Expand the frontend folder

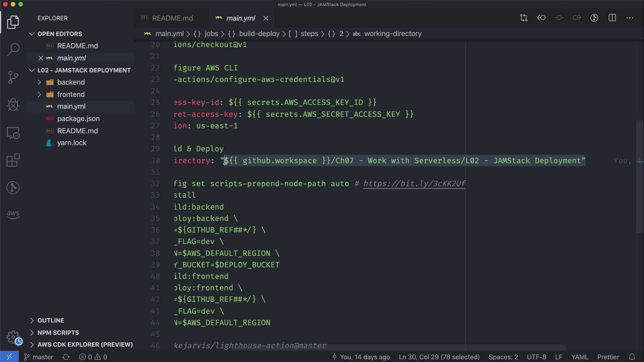71,94
